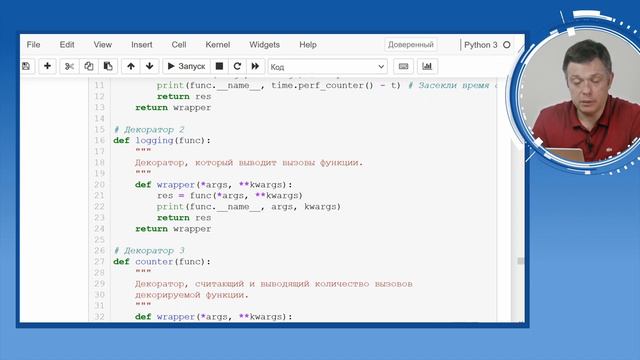Open command palette keyboard icon
The width and height of the screenshot is (640, 360).
[x=403, y=66]
